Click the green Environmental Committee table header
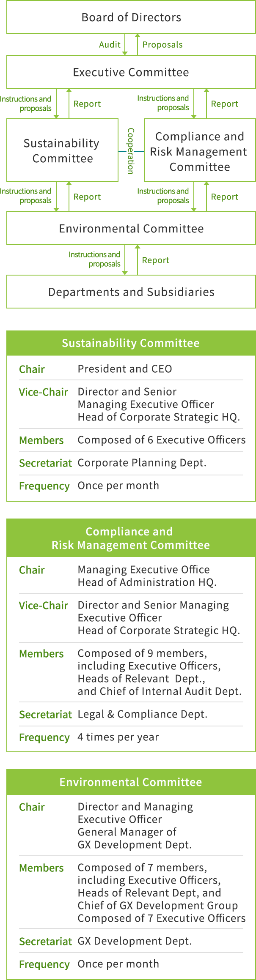The height and width of the screenshot is (980, 256). [131, 782]
